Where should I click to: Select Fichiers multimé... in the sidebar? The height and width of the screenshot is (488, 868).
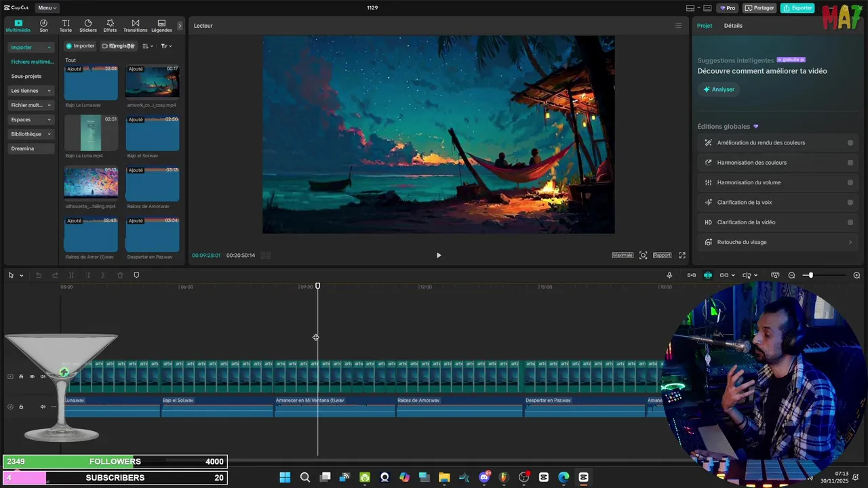point(32,62)
